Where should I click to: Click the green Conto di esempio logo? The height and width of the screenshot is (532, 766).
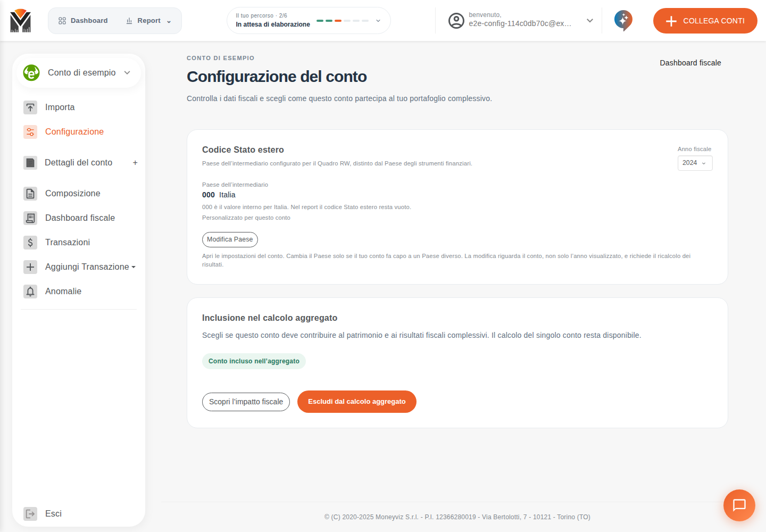31,72
